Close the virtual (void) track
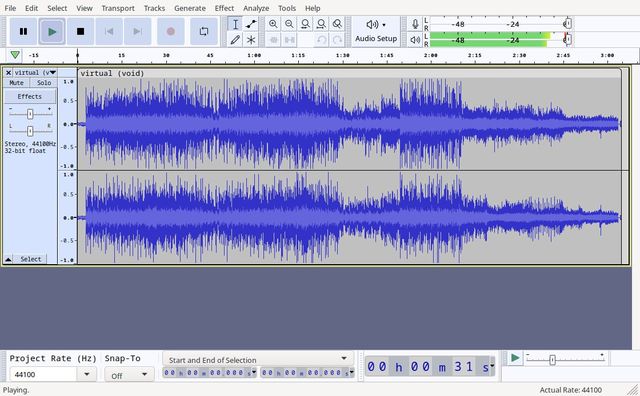 [x=8, y=72]
